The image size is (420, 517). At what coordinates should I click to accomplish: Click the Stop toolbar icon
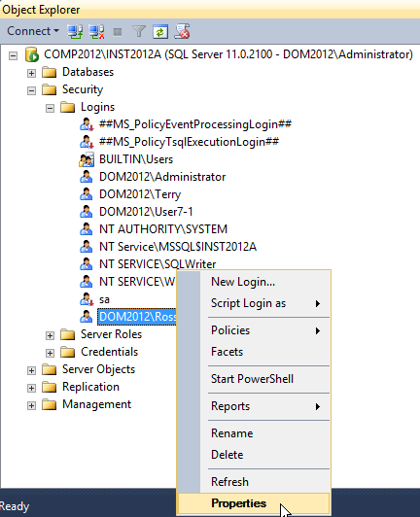[118, 32]
